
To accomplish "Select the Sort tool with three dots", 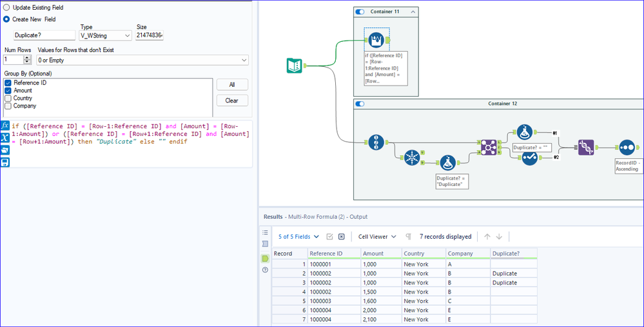I will click(x=627, y=147).
